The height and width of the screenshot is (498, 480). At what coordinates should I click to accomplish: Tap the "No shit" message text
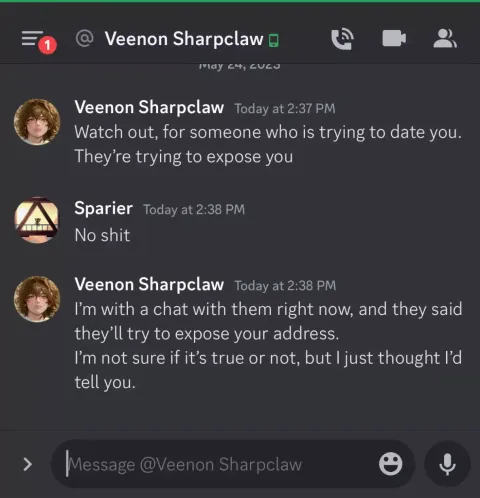[x=102, y=235]
